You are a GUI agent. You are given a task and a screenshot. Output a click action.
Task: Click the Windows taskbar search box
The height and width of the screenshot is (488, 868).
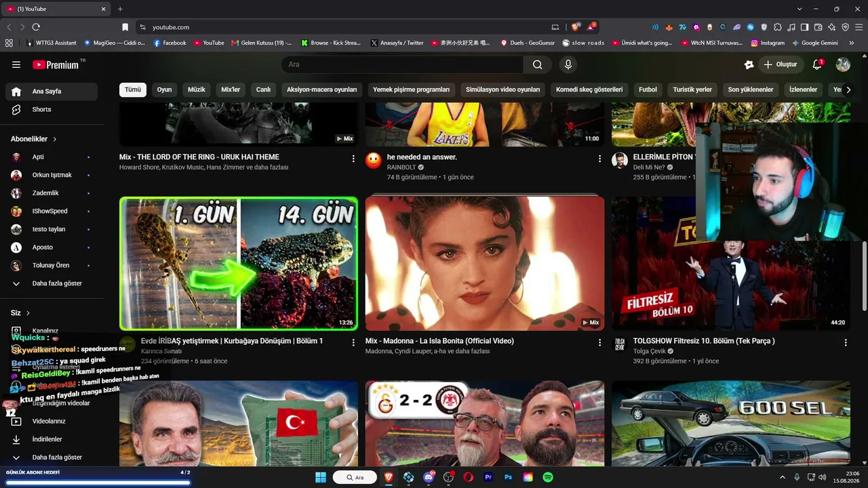click(355, 477)
